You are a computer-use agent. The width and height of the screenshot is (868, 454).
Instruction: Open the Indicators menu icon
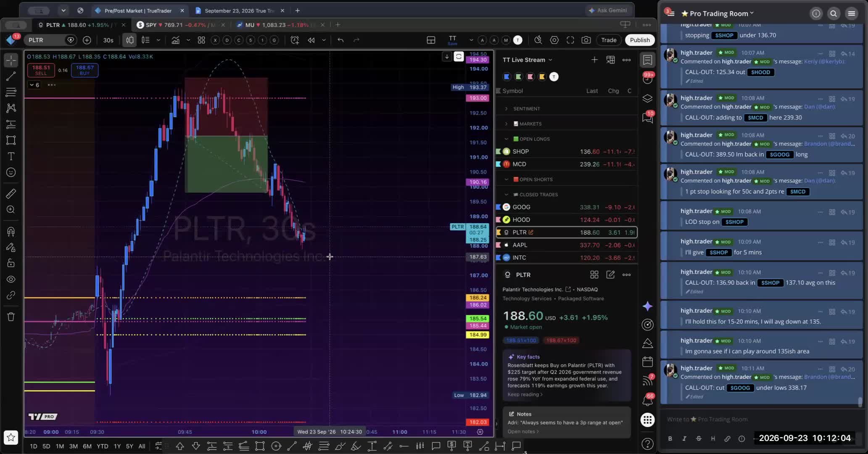click(x=175, y=40)
